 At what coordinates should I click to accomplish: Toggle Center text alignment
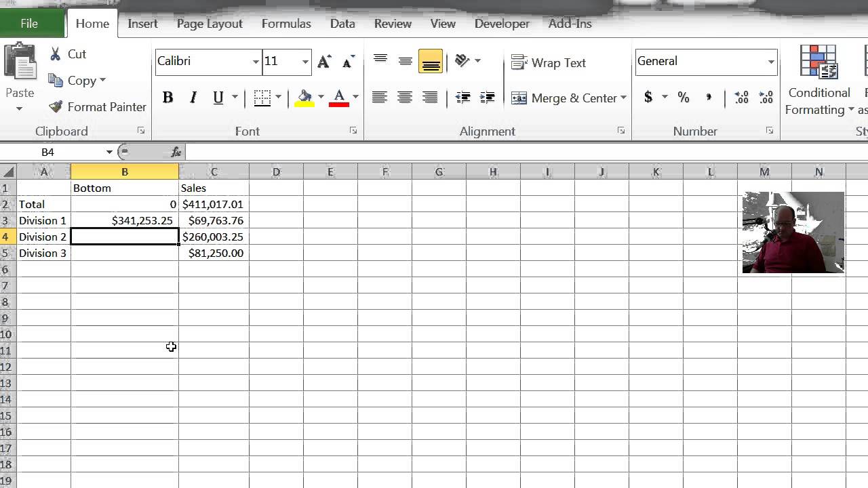pos(405,98)
